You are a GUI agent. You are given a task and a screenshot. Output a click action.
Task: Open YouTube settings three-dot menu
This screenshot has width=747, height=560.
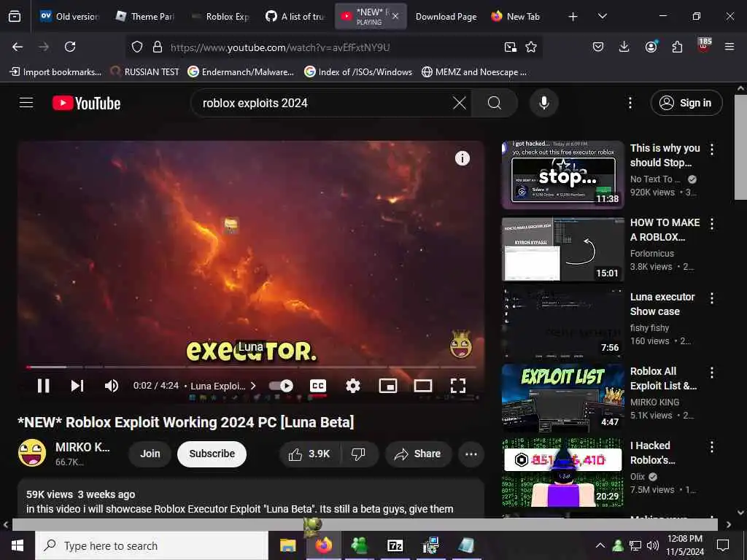630,103
